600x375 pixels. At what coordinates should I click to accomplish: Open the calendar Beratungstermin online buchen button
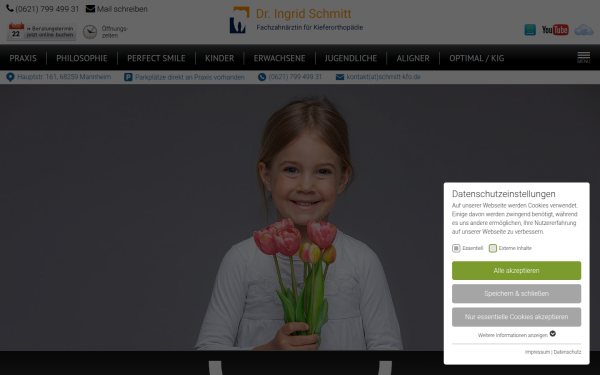[41, 31]
